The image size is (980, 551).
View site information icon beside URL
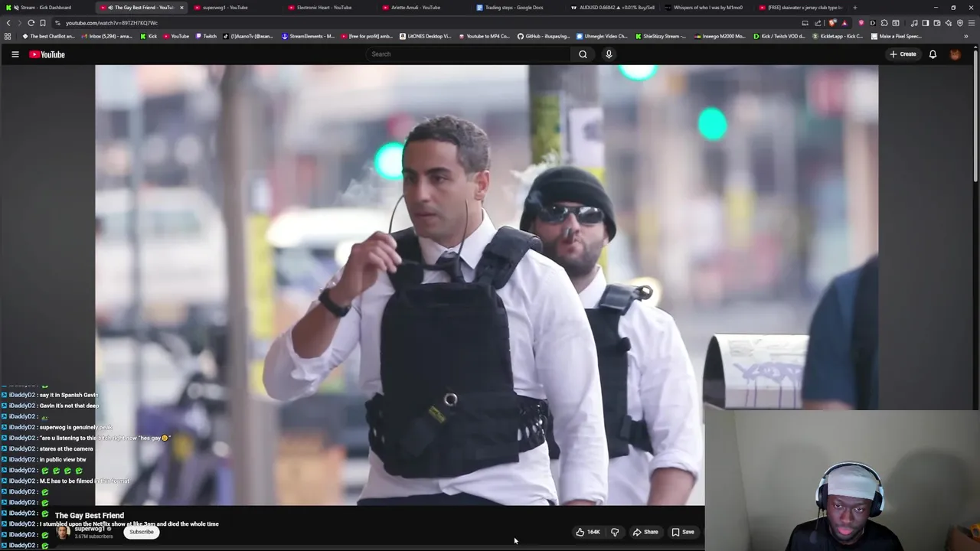click(x=57, y=23)
